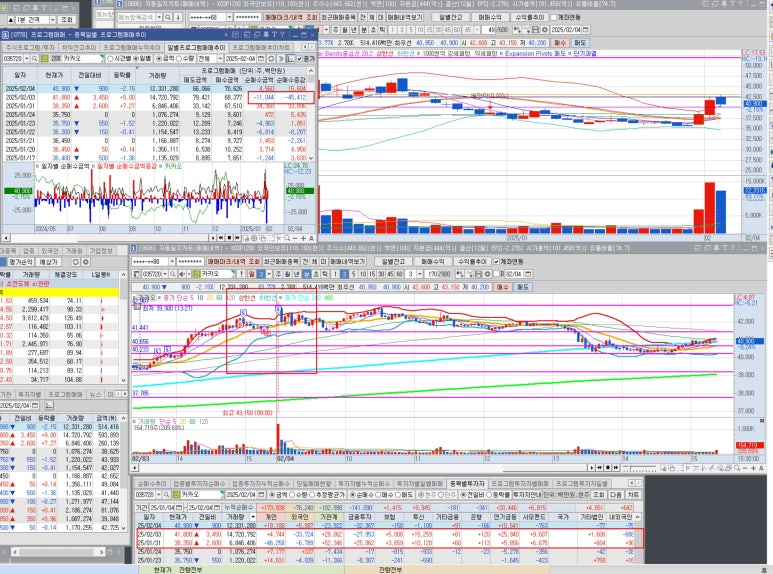
Task: Click vertical scrollbar of program trading table
Action: [311, 113]
